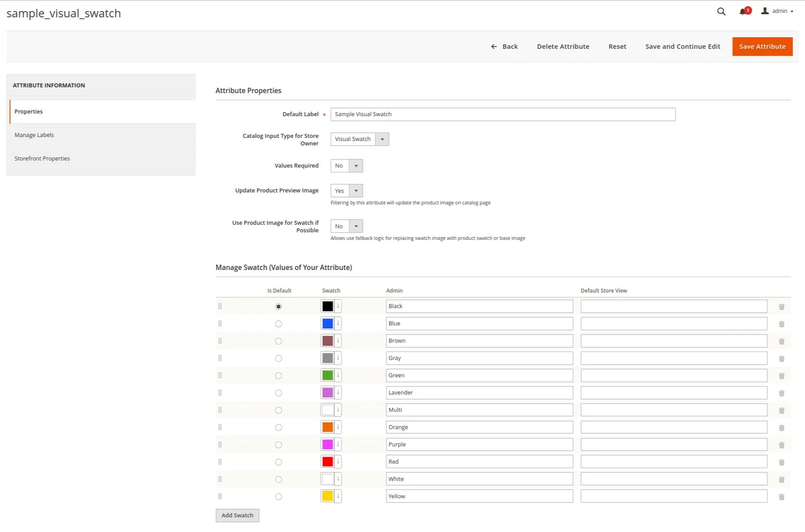Delete the Orange swatch row

click(781, 427)
